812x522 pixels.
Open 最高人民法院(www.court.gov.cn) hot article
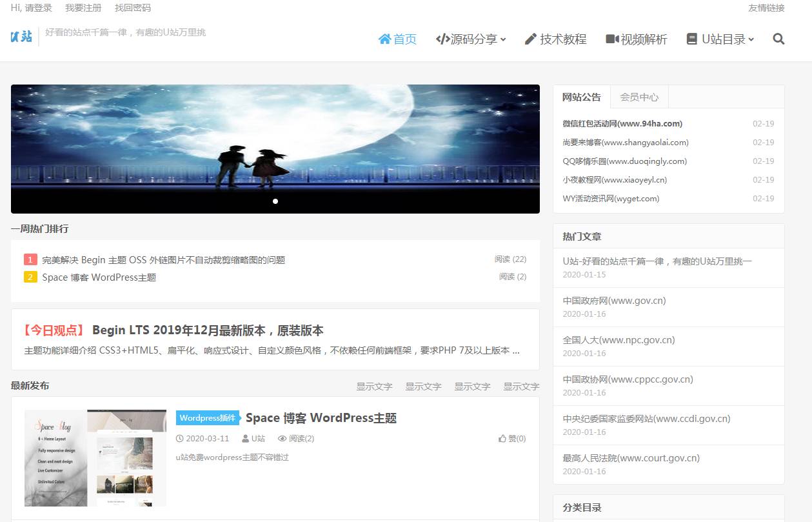[631, 458]
